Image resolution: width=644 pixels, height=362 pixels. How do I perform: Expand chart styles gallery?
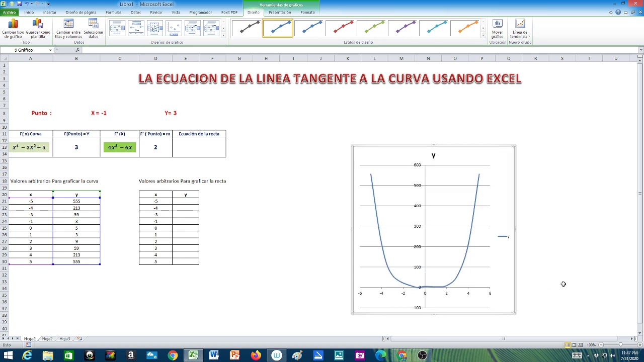click(483, 35)
